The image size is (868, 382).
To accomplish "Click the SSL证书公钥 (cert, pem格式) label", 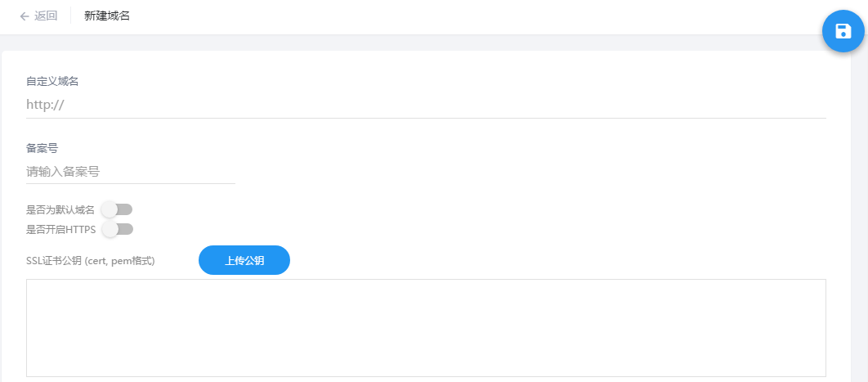I will [90, 261].
